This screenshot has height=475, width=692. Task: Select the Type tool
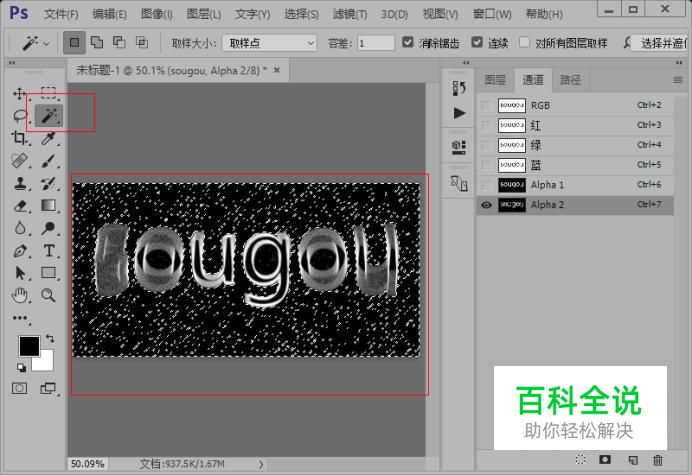48,251
